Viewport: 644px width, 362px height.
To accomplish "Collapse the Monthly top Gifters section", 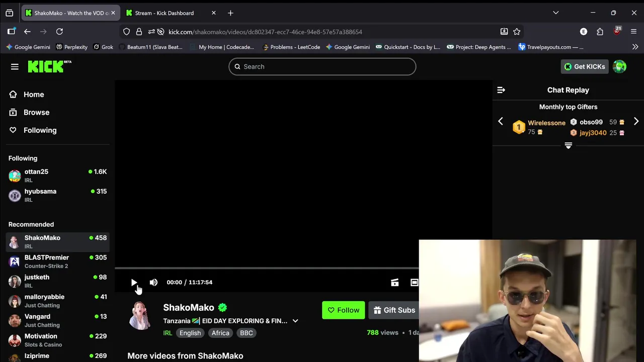I will (568, 145).
